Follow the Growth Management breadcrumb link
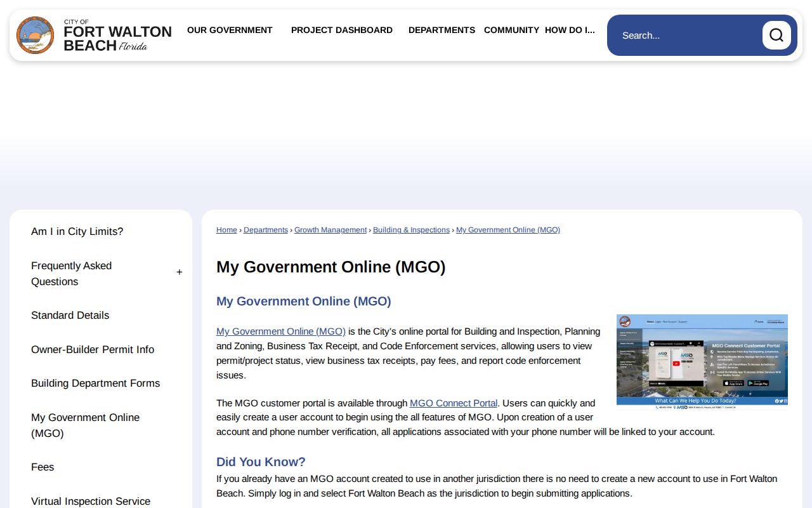Viewport: 812px width, 508px height. pos(331,230)
